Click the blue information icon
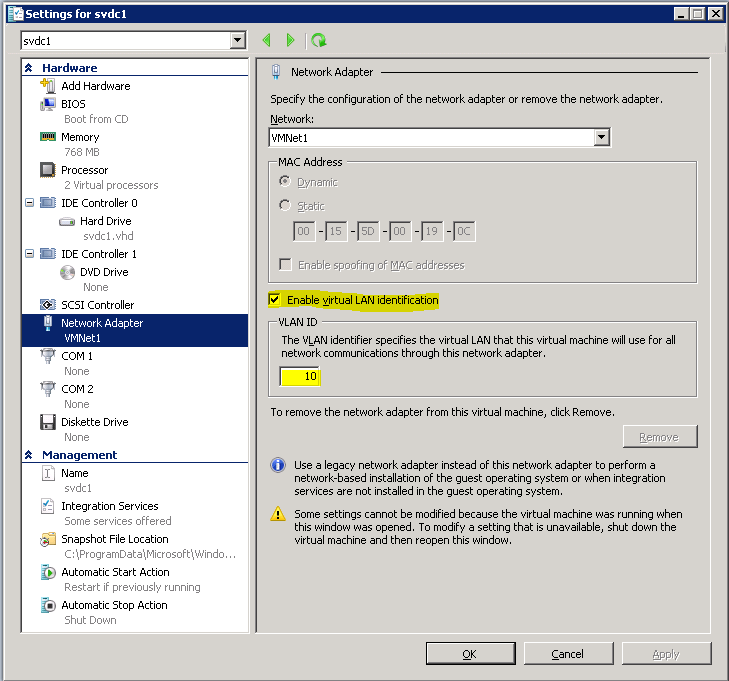This screenshot has height=681, width=729. [278, 465]
